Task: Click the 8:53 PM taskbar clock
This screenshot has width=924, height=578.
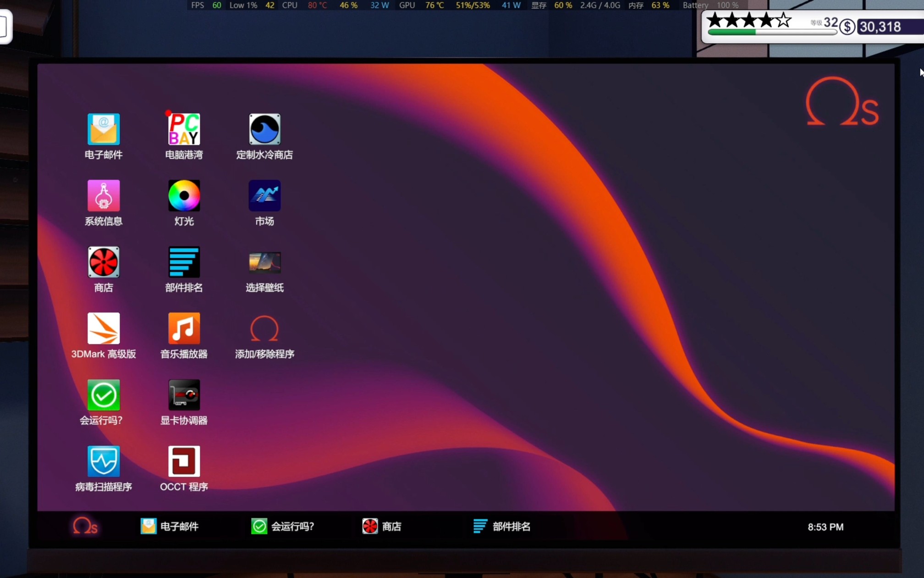Action: point(825,527)
